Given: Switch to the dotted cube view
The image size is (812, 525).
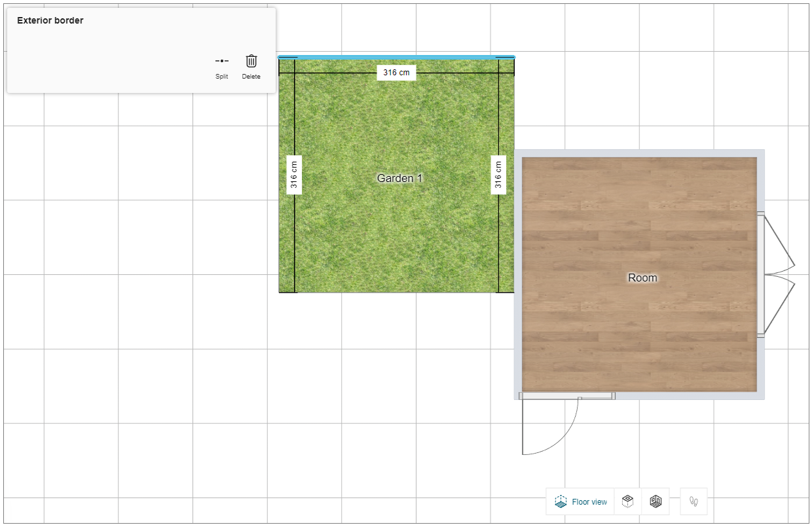Looking at the screenshot, I should 627,502.
